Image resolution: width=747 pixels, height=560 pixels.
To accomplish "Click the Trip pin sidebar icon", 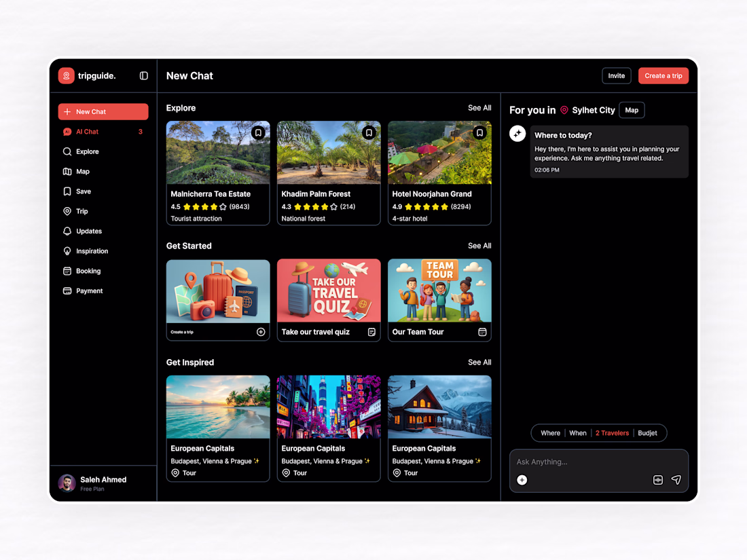I will [x=67, y=211].
